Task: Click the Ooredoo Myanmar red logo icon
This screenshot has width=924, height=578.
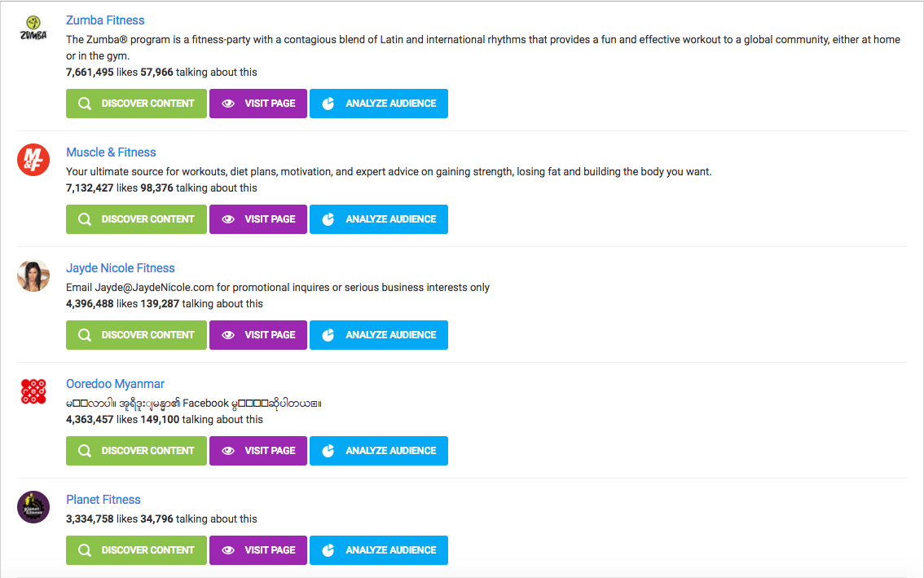Action: (x=33, y=391)
